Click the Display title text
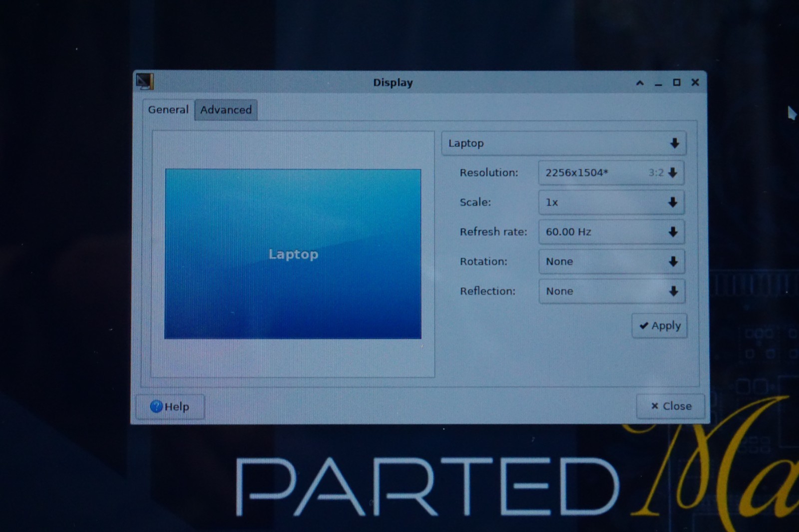 [x=393, y=83]
